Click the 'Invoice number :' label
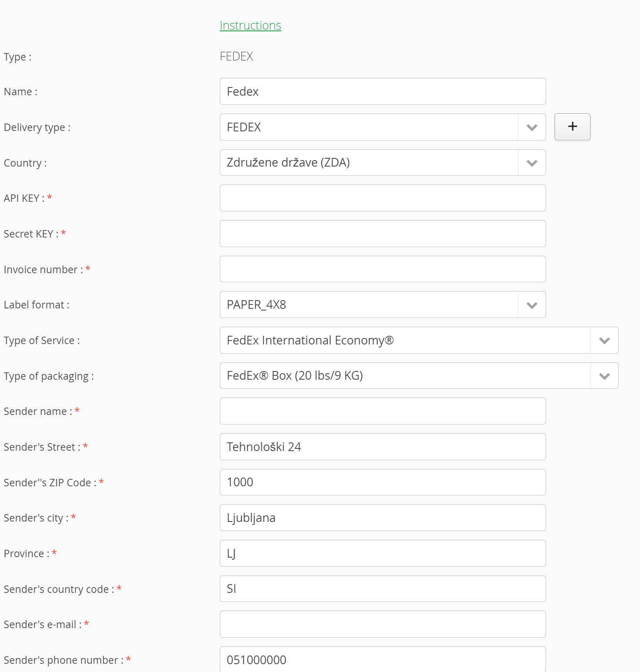640x672 pixels. (44, 270)
